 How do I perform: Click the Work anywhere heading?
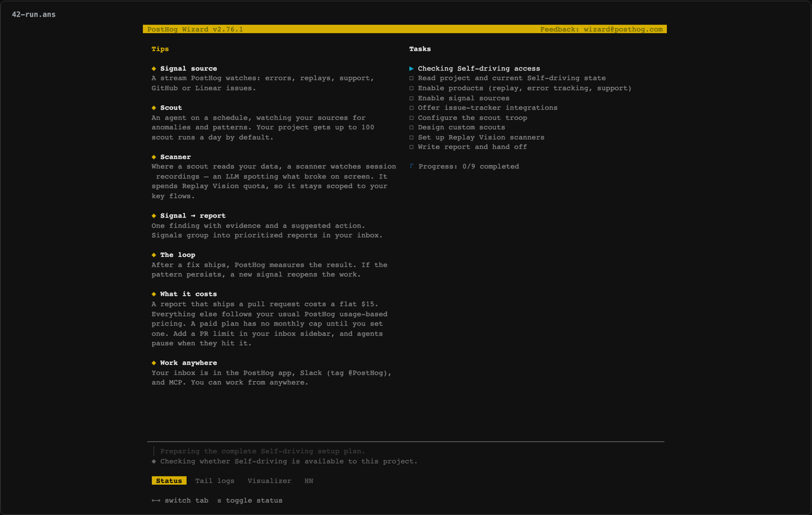(x=188, y=363)
